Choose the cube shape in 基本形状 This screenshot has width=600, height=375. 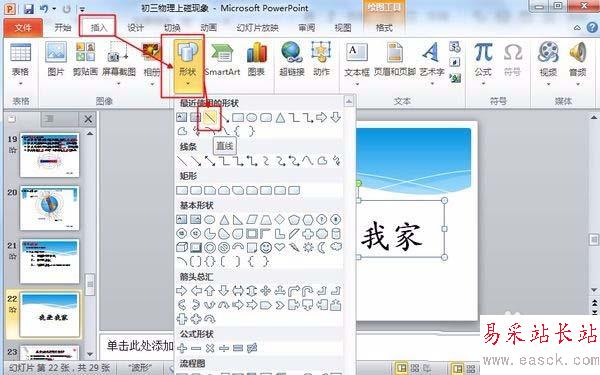point(182,248)
